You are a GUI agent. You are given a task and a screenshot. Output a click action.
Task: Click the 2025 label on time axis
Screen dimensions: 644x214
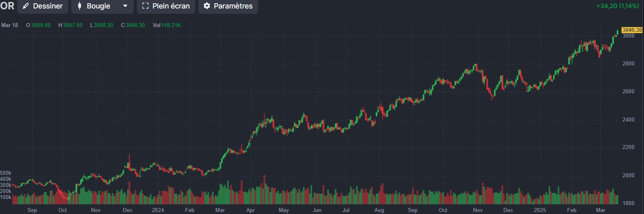click(x=540, y=210)
